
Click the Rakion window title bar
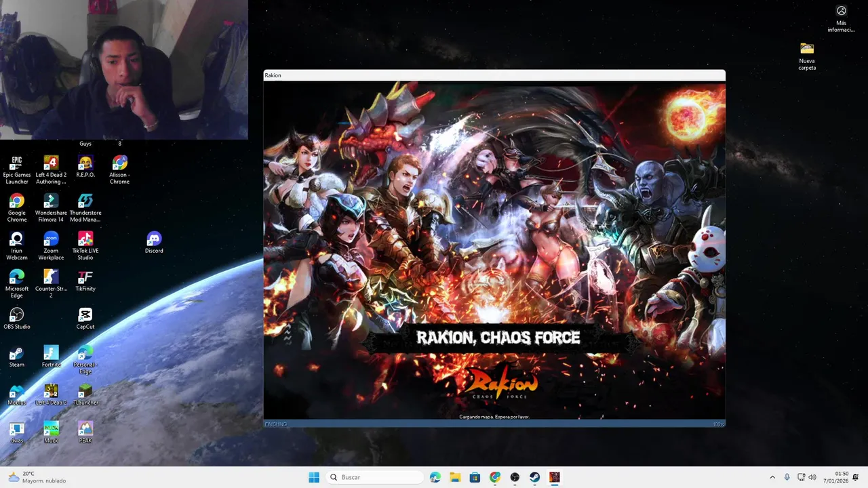click(494, 75)
